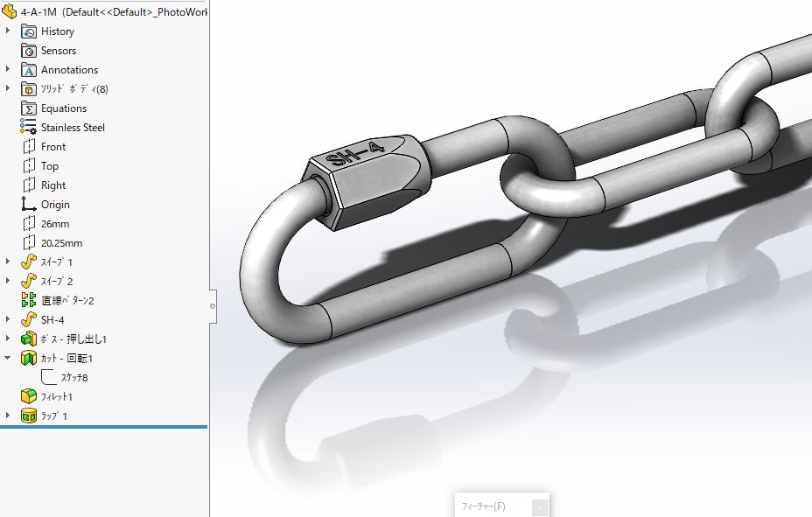Expand the スイープ2 feature
The image size is (812, 517).
pos(8,281)
